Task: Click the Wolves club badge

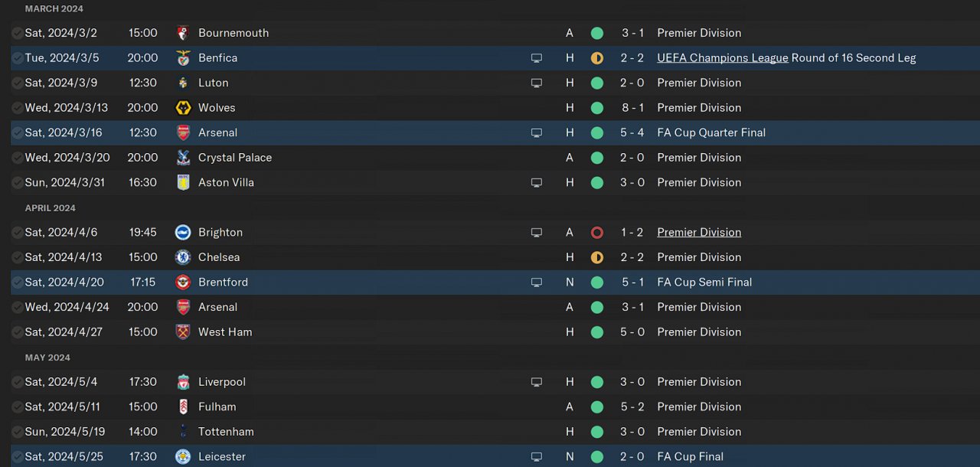Action: click(x=183, y=108)
